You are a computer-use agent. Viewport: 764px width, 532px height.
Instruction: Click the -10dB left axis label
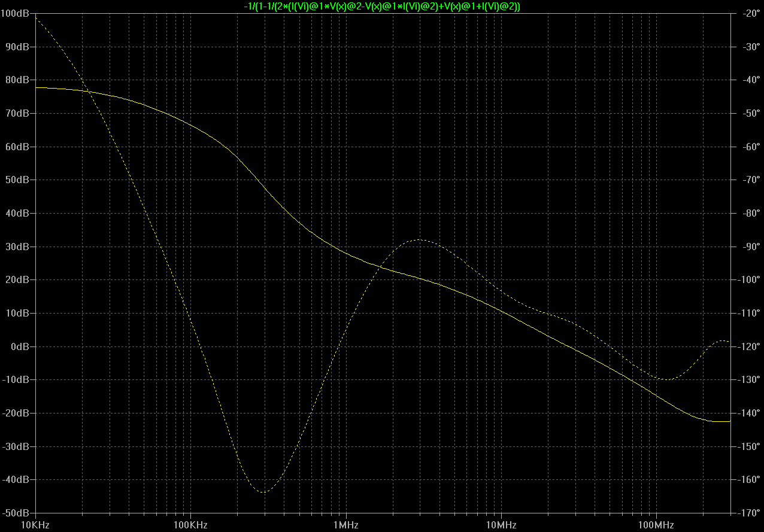pyautogui.click(x=17, y=379)
